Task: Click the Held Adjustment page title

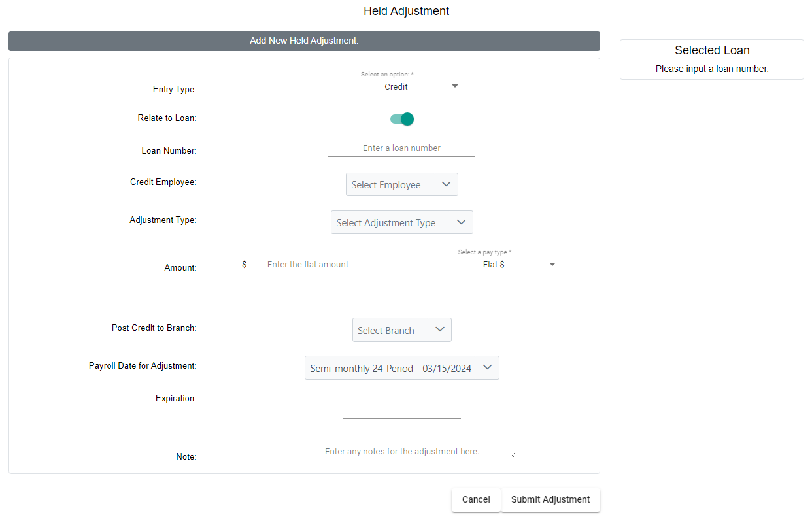Action: 406,11
